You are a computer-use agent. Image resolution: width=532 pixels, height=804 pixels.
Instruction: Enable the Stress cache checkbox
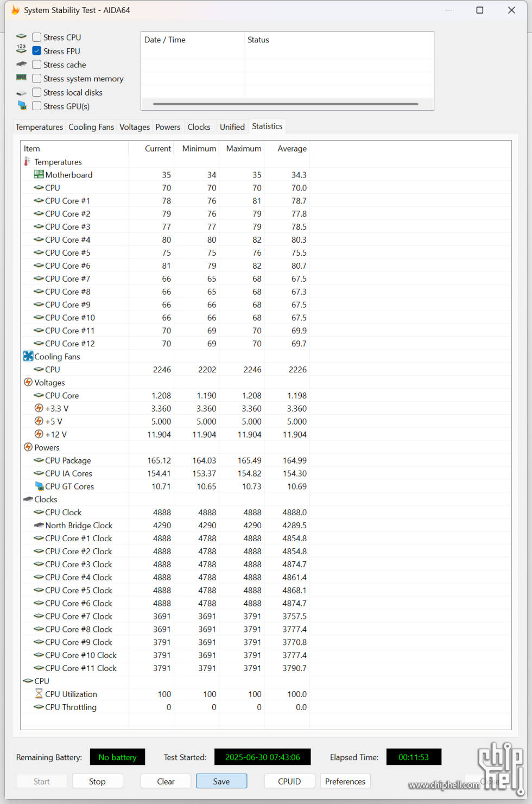[x=37, y=65]
